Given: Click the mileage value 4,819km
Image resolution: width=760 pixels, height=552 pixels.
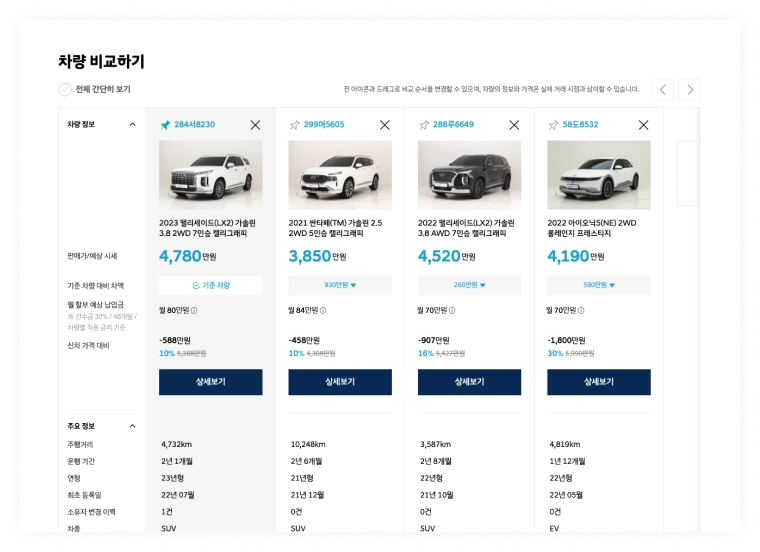Looking at the screenshot, I should click(x=565, y=444).
